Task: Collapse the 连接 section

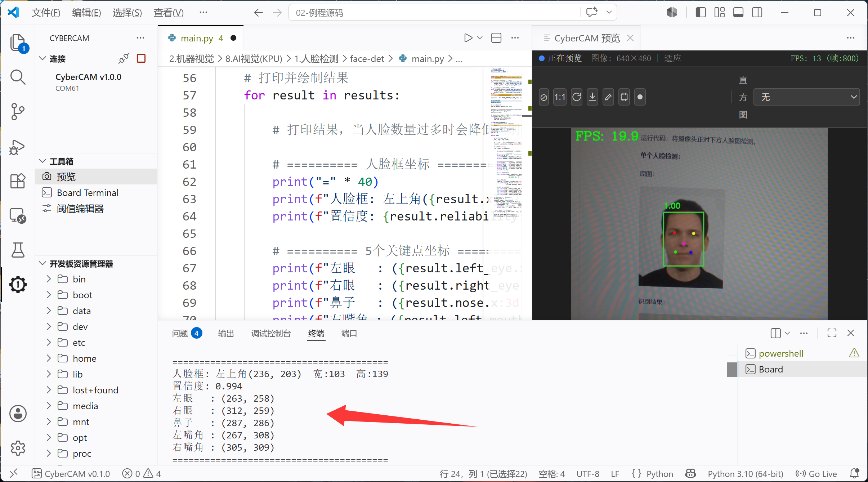Action: (x=43, y=58)
